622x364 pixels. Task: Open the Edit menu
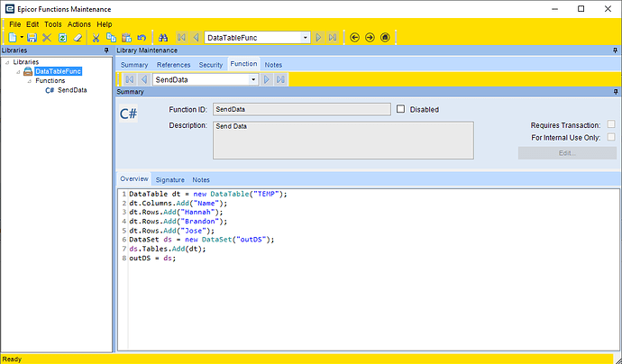32,24
